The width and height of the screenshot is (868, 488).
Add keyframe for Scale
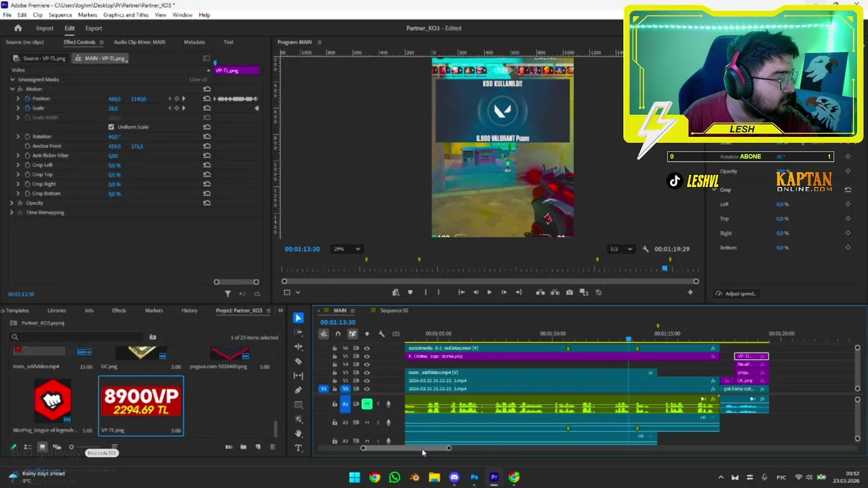pos(176,108)
